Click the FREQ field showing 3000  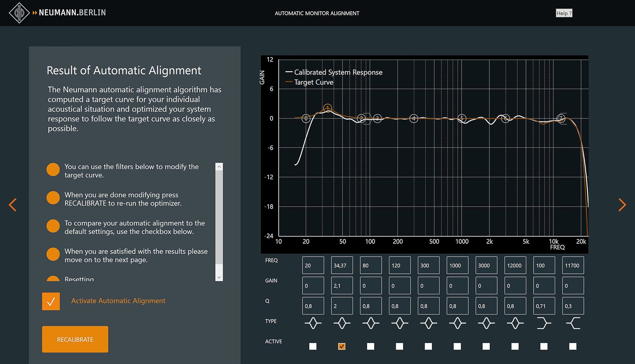tap(486, 265)
